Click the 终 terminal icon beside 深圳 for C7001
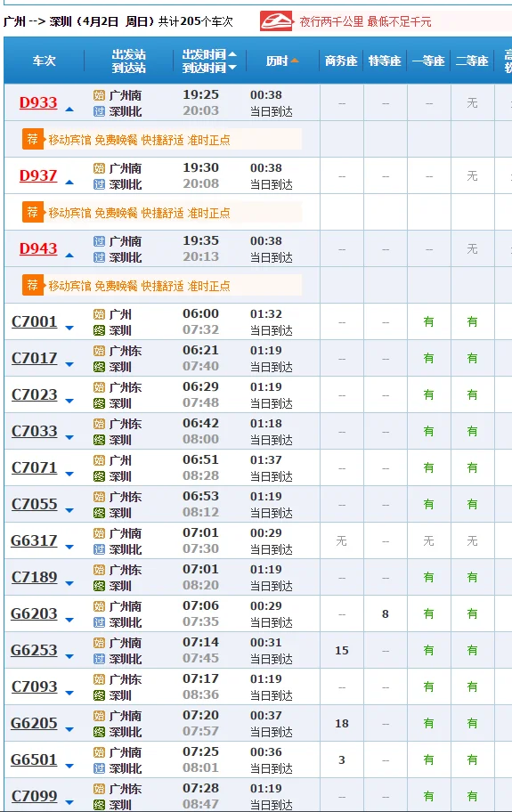This screenshot has width=512, height=812. 100,330
